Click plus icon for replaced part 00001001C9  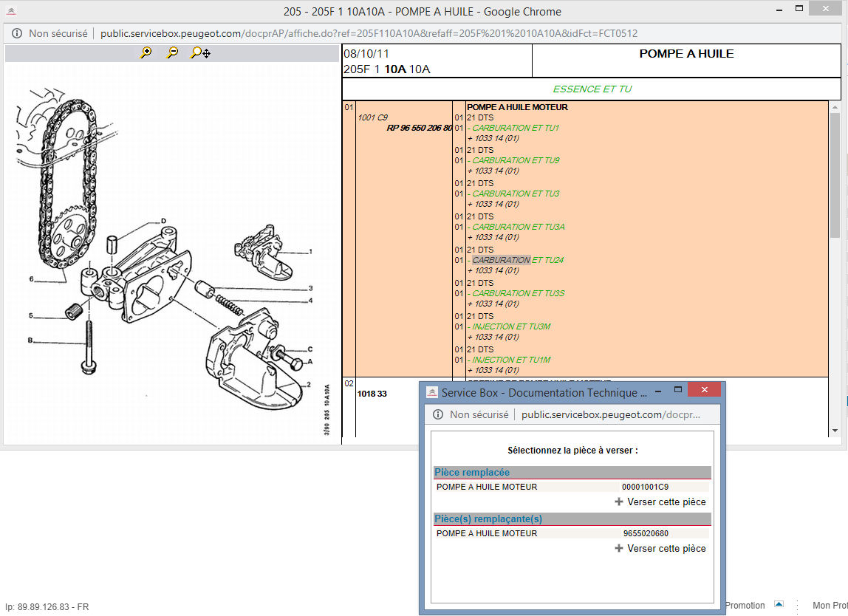619,502
